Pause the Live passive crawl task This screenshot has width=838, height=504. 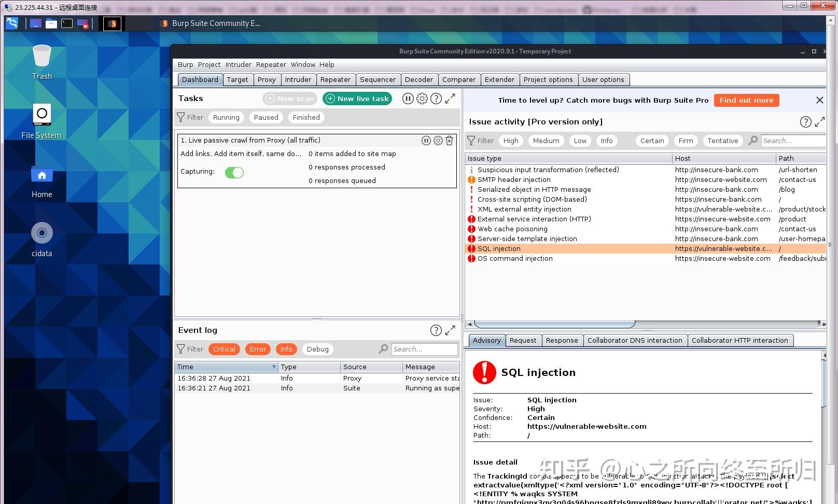426,141
